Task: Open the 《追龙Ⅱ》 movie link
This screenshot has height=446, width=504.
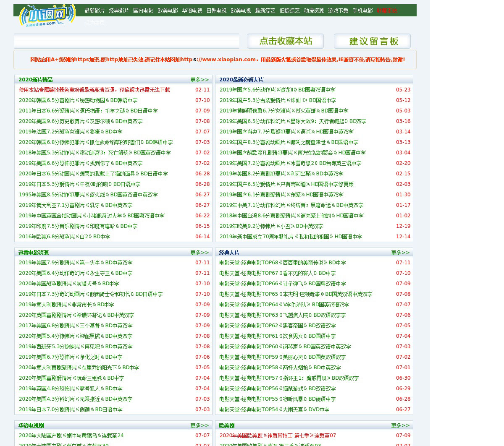Action: tap(277, 90)
